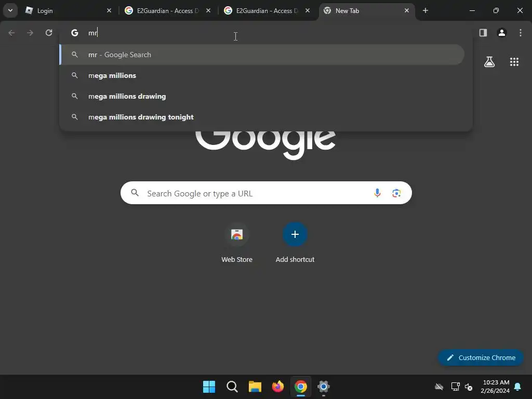This screenshot has width=532, height=399.
Task: Switch to the Login tab
Action: click(x=69, y=11)
